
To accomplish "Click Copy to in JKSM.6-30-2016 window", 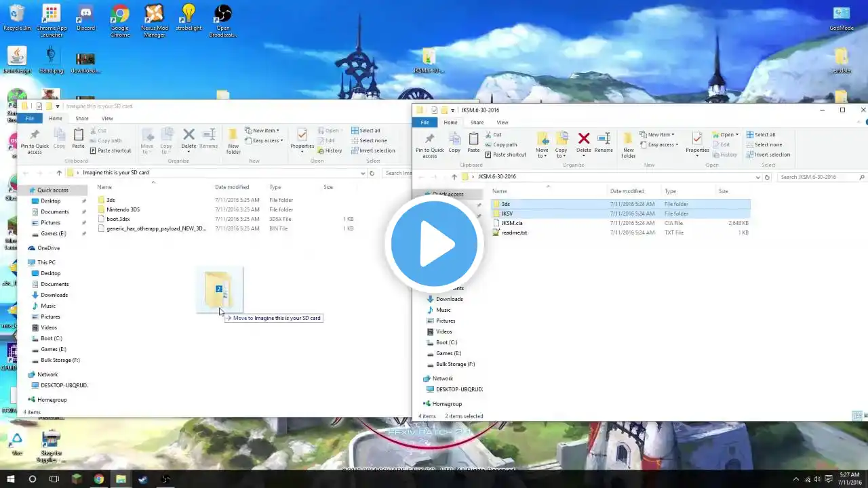I will 561,145.
